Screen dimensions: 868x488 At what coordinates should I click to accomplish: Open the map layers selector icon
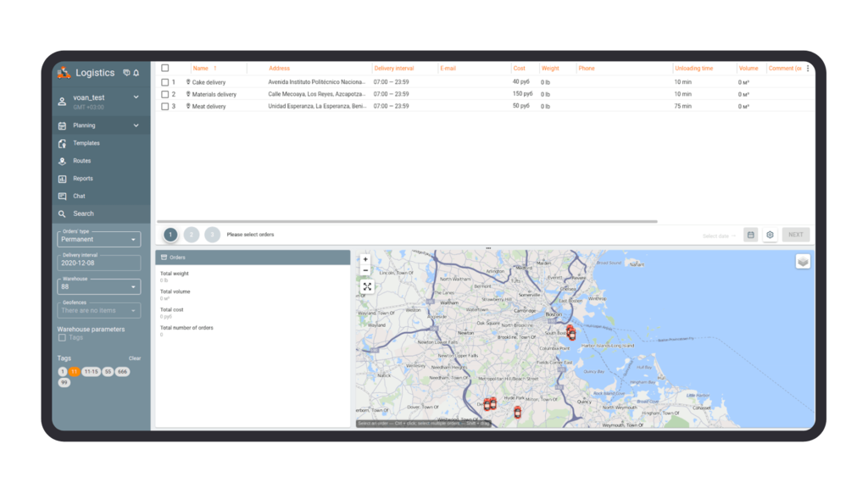(803, 261)
